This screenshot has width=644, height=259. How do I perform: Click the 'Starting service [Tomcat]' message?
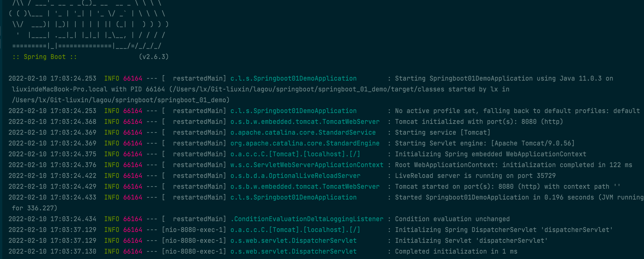point(443,132)
